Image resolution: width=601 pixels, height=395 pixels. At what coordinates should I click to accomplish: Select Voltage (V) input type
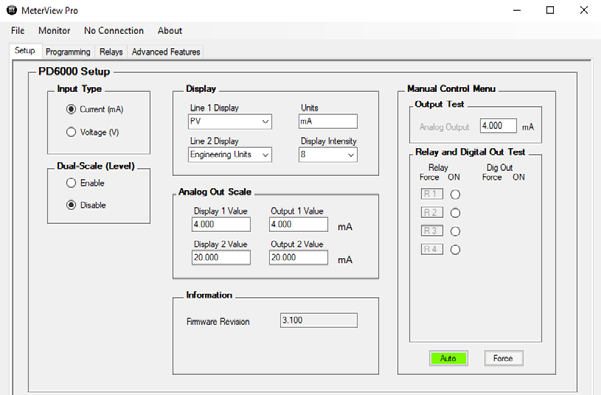click(x=92, y=132)
